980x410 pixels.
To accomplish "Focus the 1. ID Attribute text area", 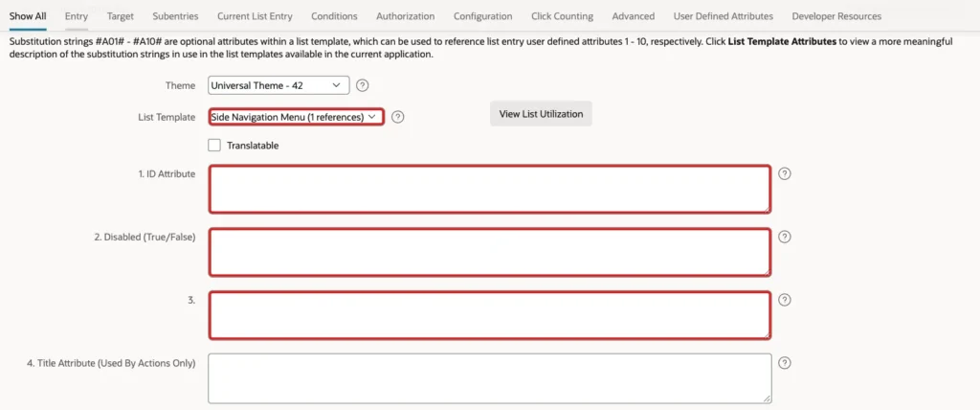I will click(x=490, y=190).
